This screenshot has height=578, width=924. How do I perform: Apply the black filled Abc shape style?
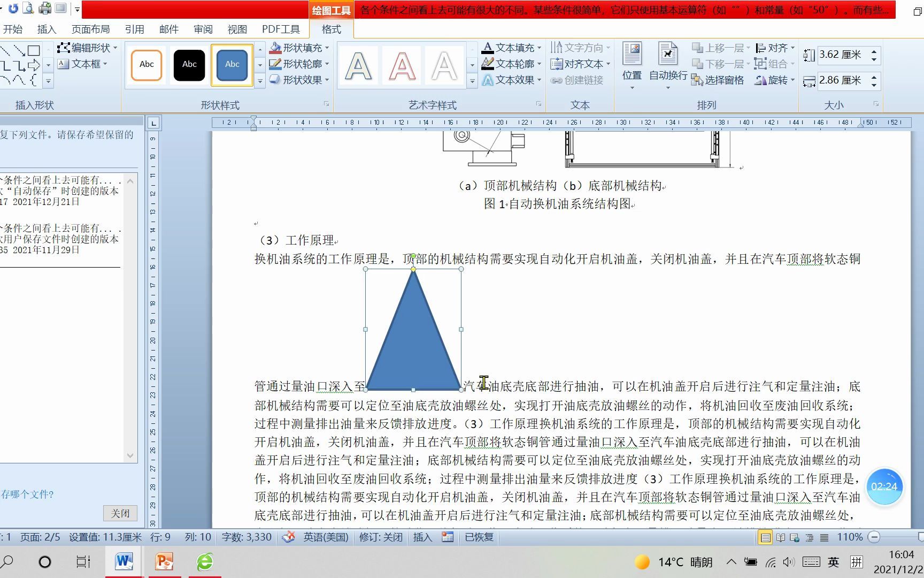click(x=189, y=65)
